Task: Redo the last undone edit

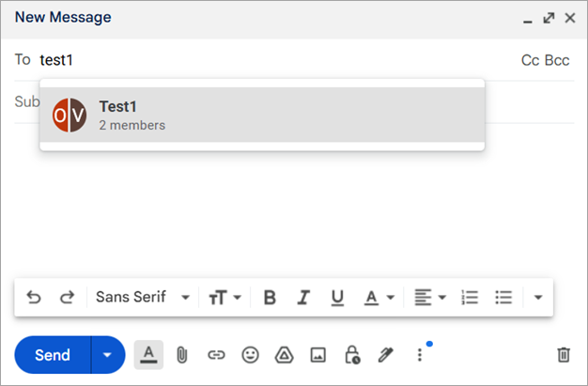Action: pos(67,298)
